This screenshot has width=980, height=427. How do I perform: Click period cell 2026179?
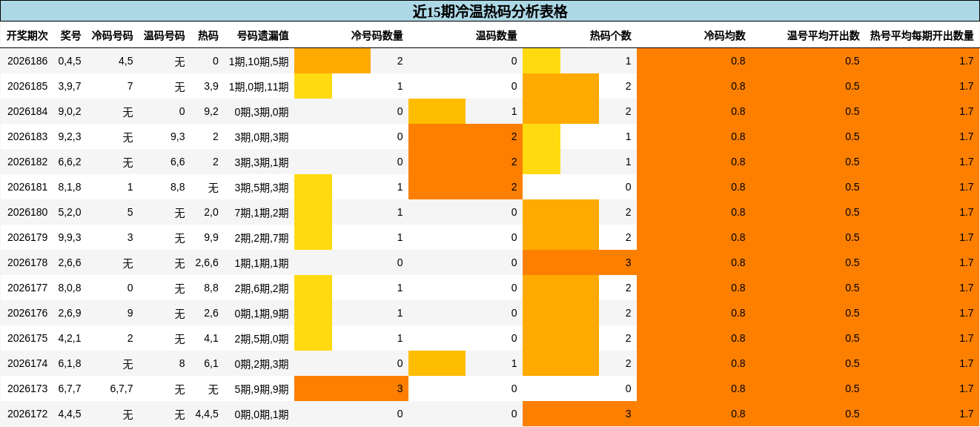(27, 237)
